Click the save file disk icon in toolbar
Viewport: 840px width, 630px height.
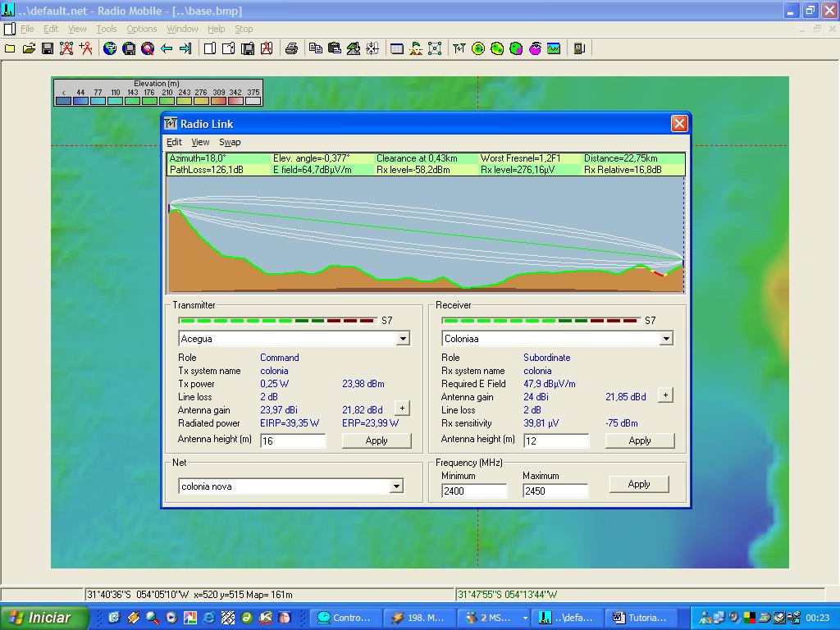point(48,49)
